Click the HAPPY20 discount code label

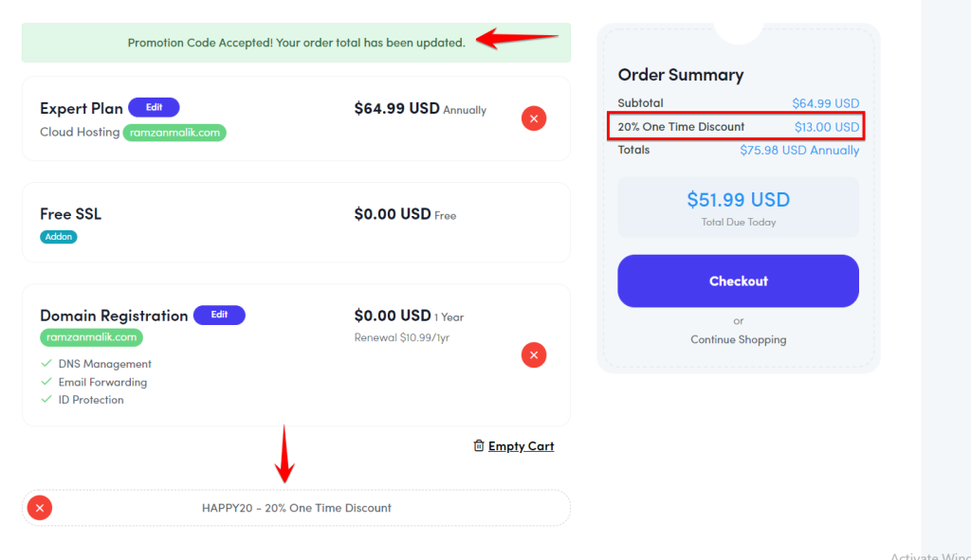(x=296, y=508)
